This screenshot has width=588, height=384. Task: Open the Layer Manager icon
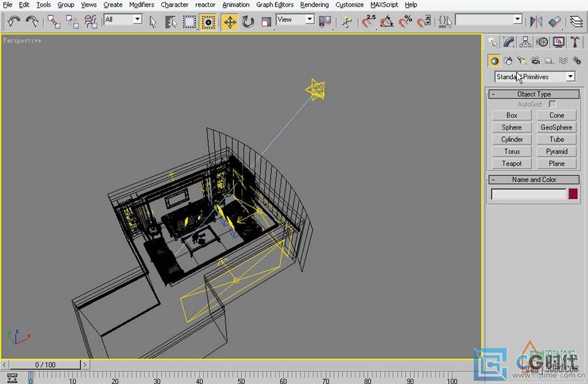(576, 22)
